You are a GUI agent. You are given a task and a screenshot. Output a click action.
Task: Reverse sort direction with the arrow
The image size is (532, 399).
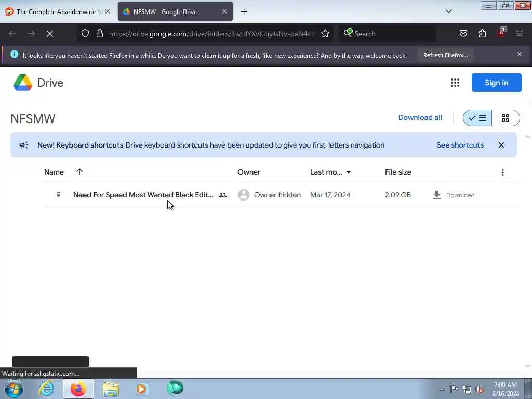79,171
